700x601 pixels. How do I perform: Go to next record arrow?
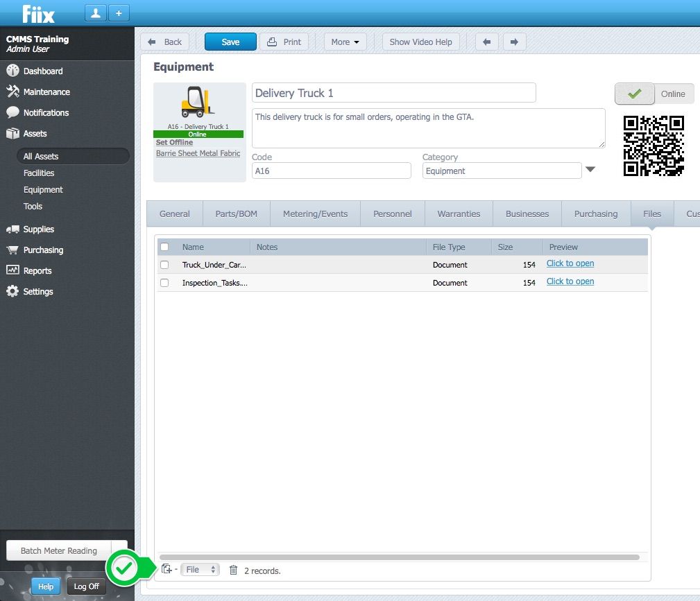[514, 42]
